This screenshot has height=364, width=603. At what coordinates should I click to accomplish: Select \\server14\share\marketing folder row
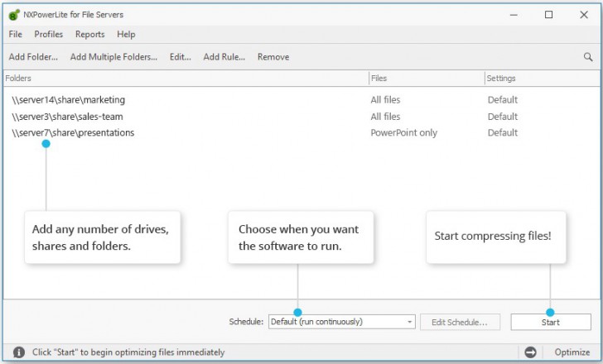pyautogui.click(x=301, y=100)
